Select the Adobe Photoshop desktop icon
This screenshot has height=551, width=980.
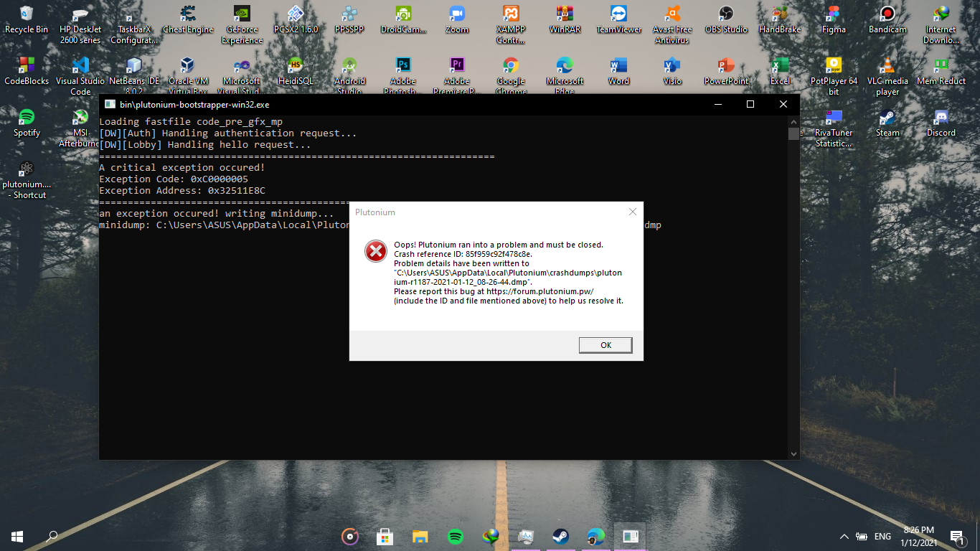coord(403,76)
